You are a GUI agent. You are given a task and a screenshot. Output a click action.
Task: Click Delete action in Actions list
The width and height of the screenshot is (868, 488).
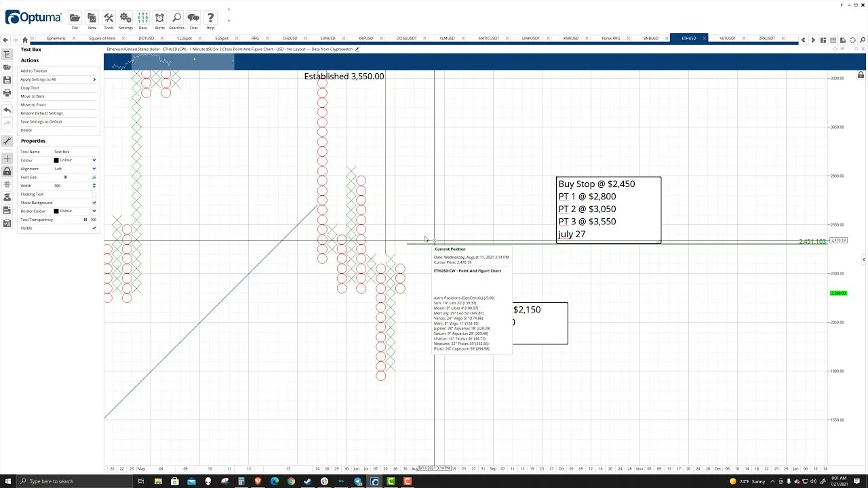26,130
